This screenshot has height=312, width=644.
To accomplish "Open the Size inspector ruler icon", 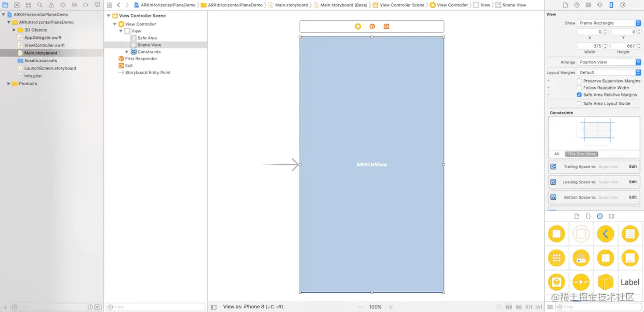I will [x=611, y=5].
